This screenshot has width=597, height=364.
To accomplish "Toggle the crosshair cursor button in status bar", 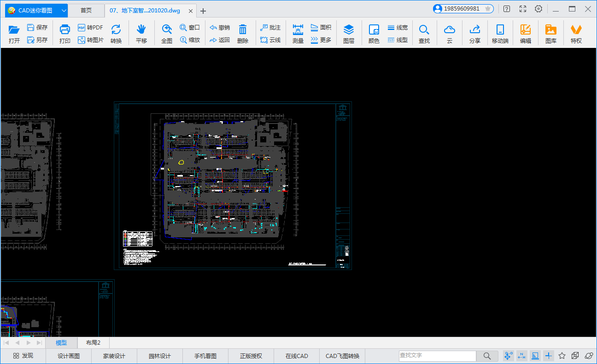I will 548,356.
